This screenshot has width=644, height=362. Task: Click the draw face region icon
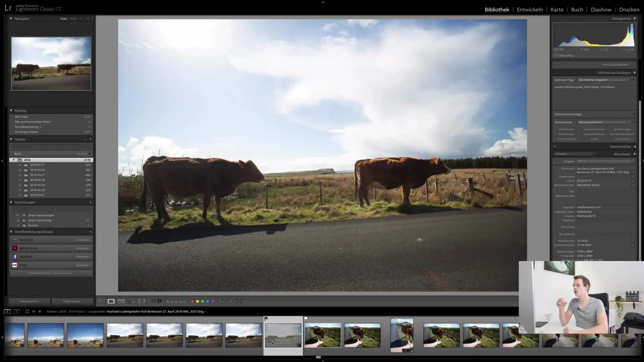(x=239, y=301)
